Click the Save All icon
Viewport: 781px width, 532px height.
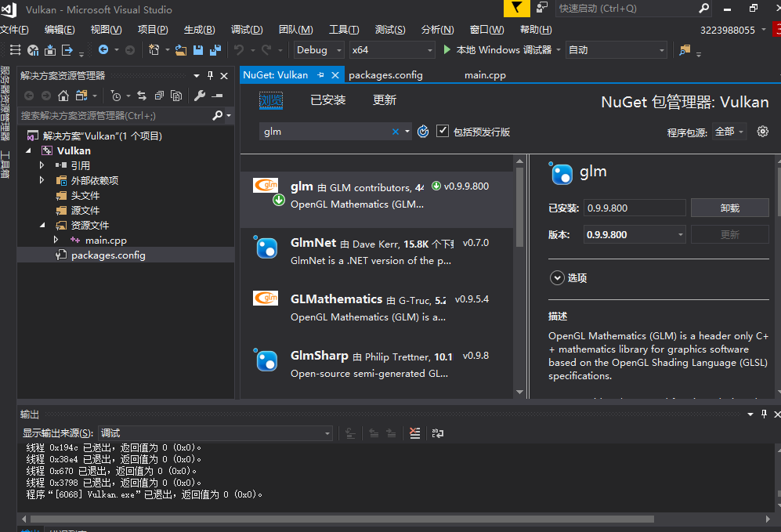(215, 50)
